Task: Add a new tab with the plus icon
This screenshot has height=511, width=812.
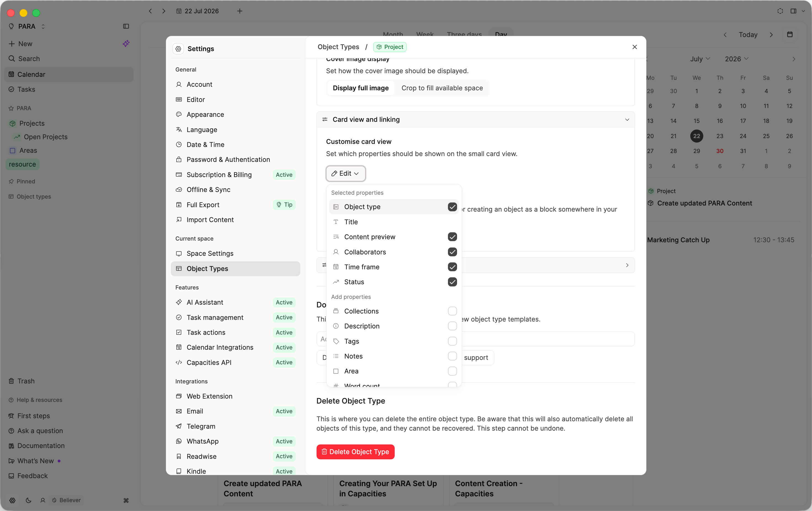Action: [x=240, y=11]
